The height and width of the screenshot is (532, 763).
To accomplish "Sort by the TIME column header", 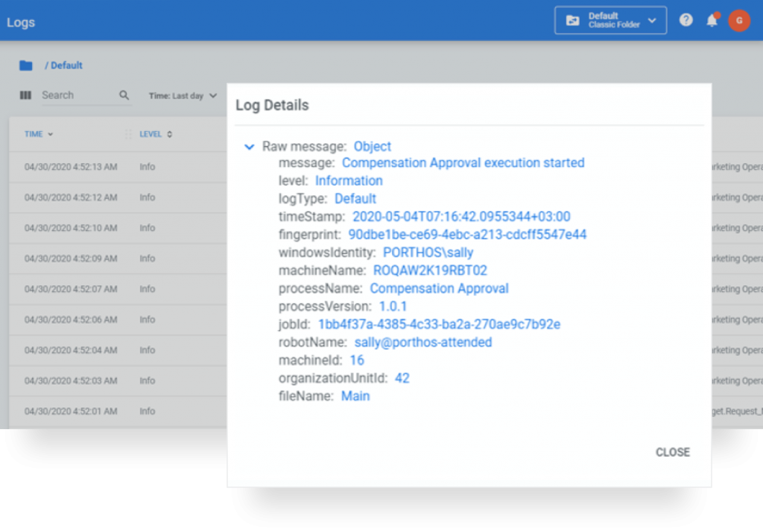I will pos(39,134).
